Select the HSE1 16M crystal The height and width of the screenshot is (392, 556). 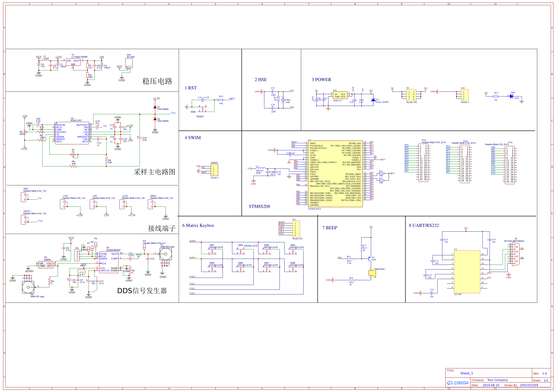click(283, 100)
